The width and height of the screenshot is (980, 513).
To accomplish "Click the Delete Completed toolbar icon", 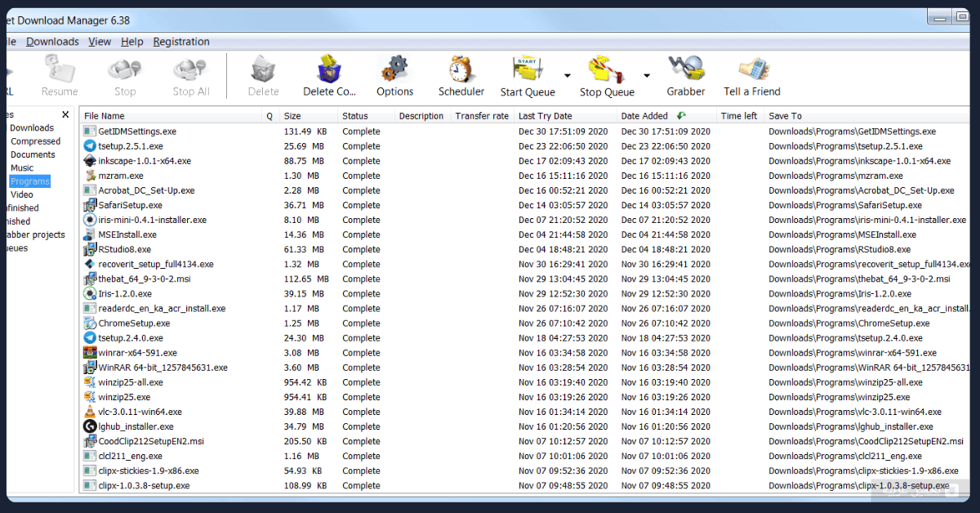I will 330,69.
